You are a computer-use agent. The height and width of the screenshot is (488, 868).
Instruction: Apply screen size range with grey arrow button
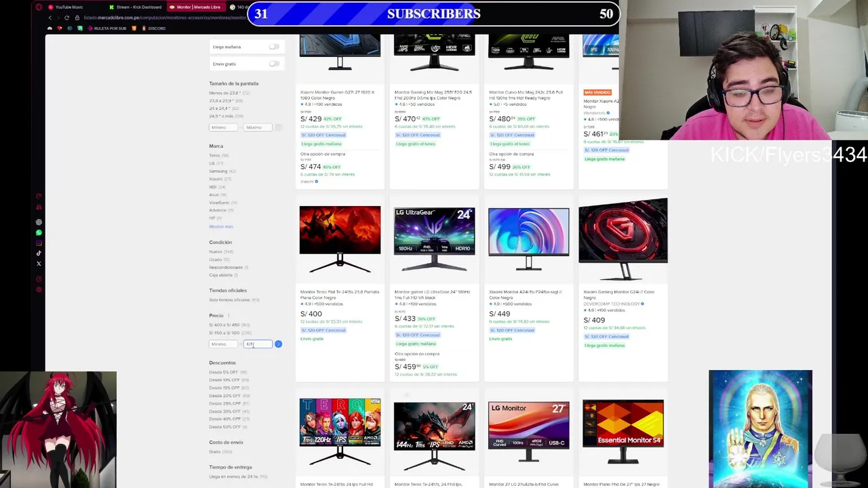click(x=278, y=127)
